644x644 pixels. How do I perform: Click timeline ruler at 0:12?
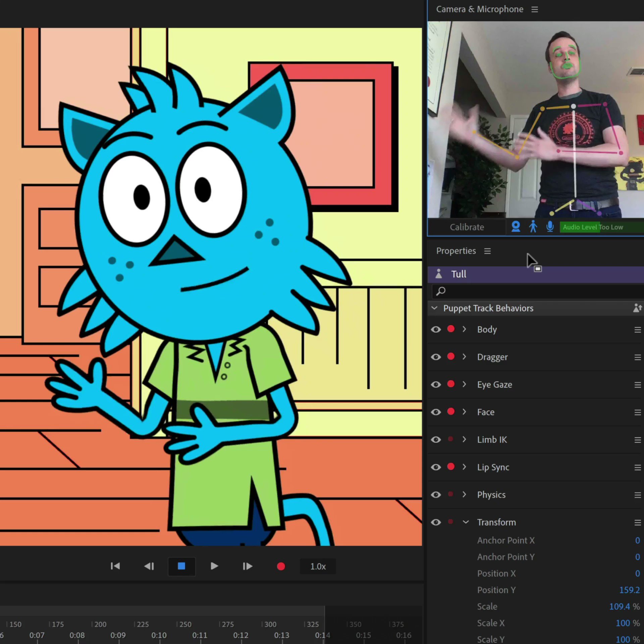click(x=241, y=635)
